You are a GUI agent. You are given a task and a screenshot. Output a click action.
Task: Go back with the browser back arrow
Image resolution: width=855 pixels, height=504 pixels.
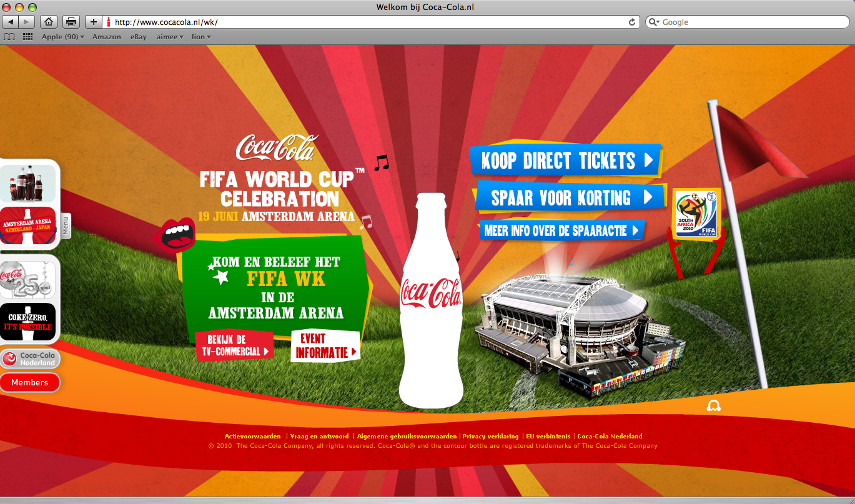pos(11,22)
